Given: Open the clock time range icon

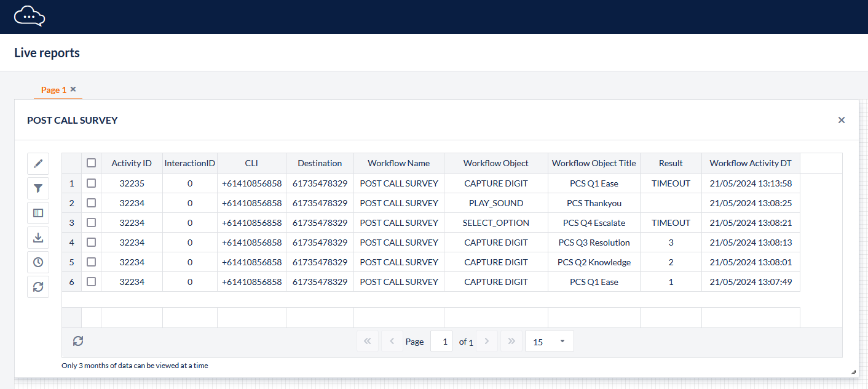Looking at the screenshot, I should point(38,262).
